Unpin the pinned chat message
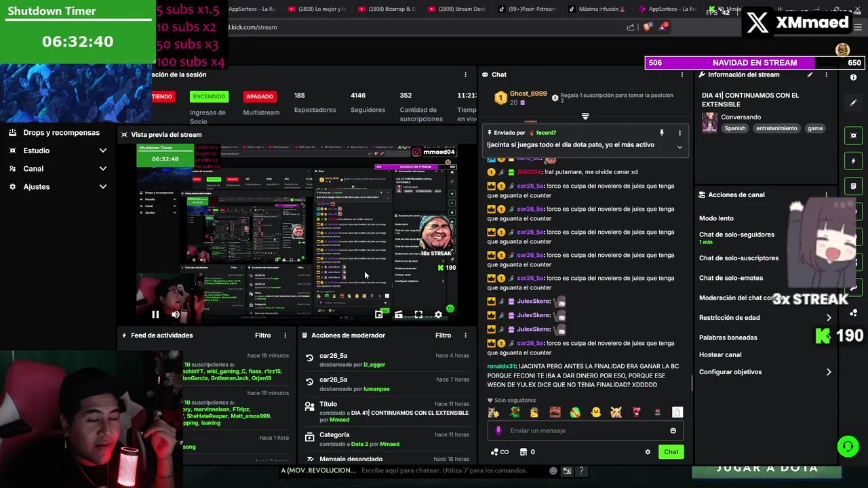Image resolution: width=868 pixels, height=488 pixels. [x=662, y=133]
